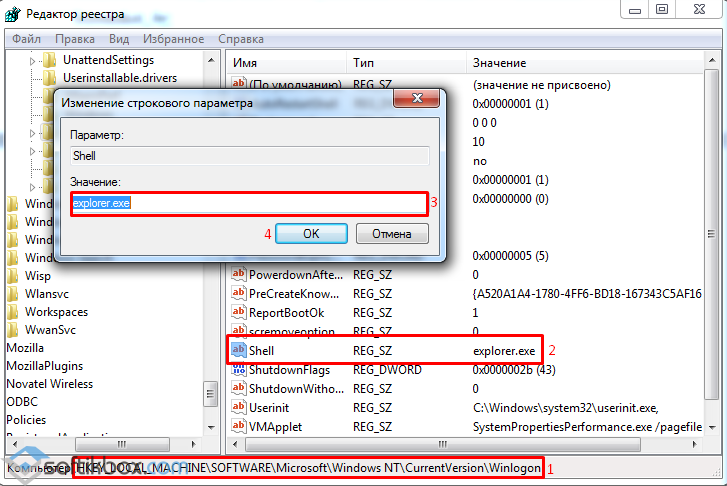This screenshot has height=486, width=727.
Task: Click the registry tree vertical scrollbar
Action: 211,250
